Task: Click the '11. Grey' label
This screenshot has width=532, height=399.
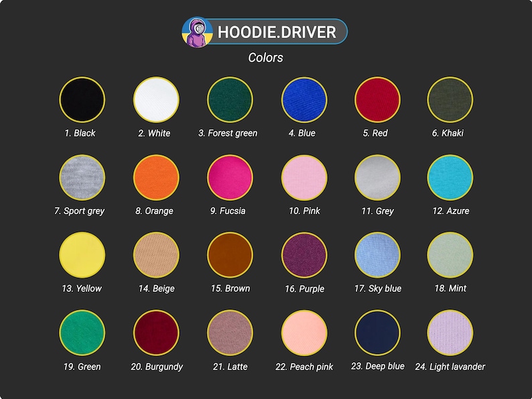Action: (378, 211)
